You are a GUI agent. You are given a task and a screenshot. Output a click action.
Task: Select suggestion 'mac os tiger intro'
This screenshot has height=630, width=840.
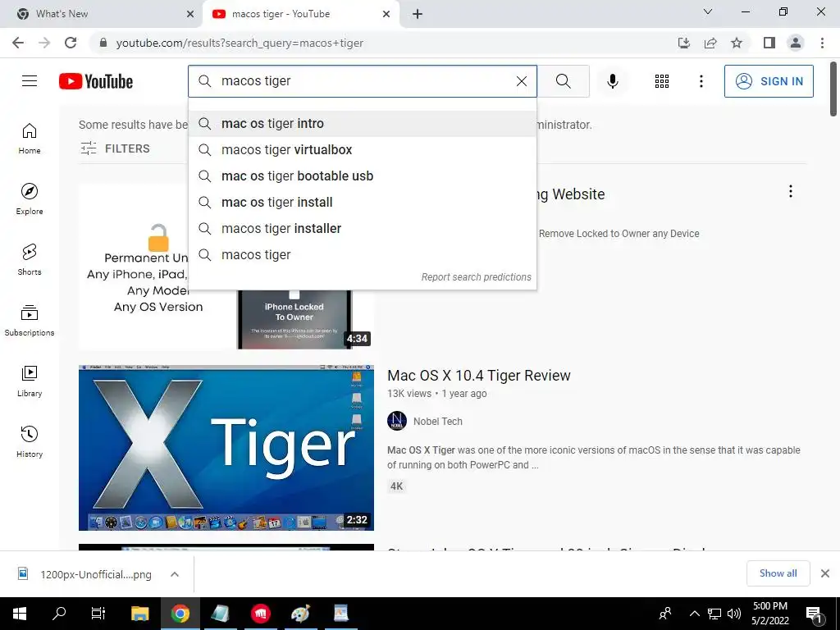pos(363,124)
